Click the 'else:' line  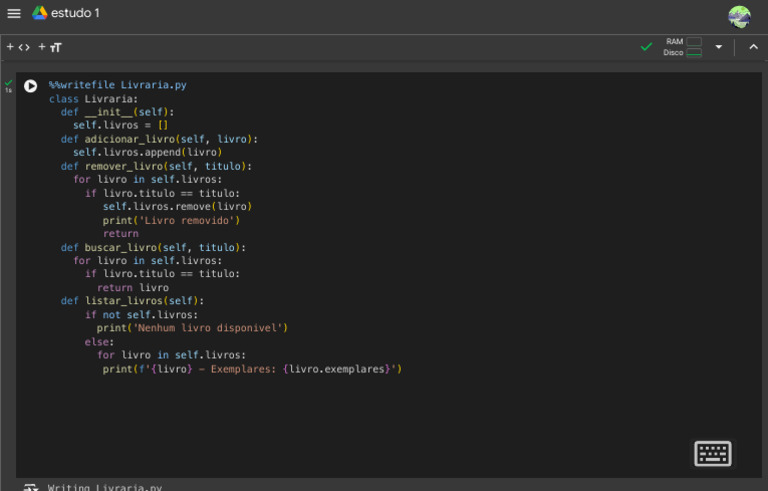point(99,342)
